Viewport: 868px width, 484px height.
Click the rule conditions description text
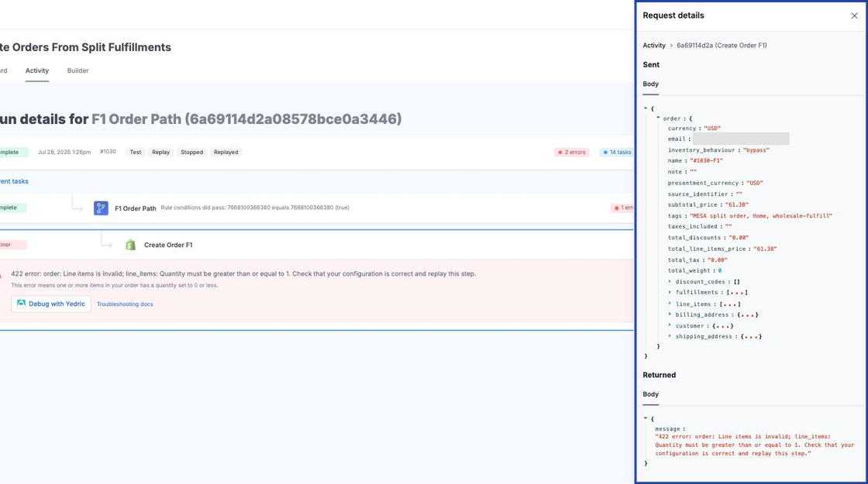pyautogui.click(x=255, y=208)
